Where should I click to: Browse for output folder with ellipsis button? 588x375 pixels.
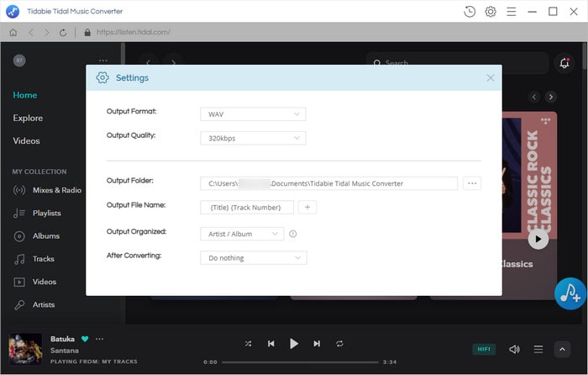click(472, 183)
